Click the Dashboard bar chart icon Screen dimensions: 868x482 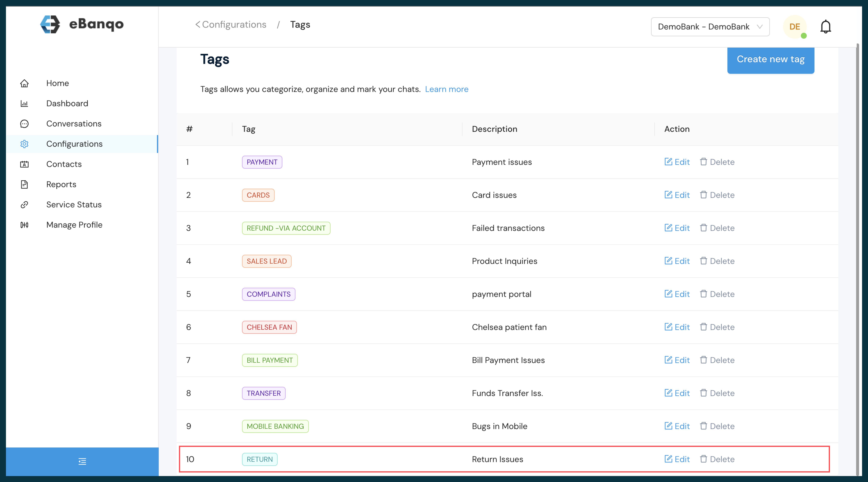[x=24, y=104]
